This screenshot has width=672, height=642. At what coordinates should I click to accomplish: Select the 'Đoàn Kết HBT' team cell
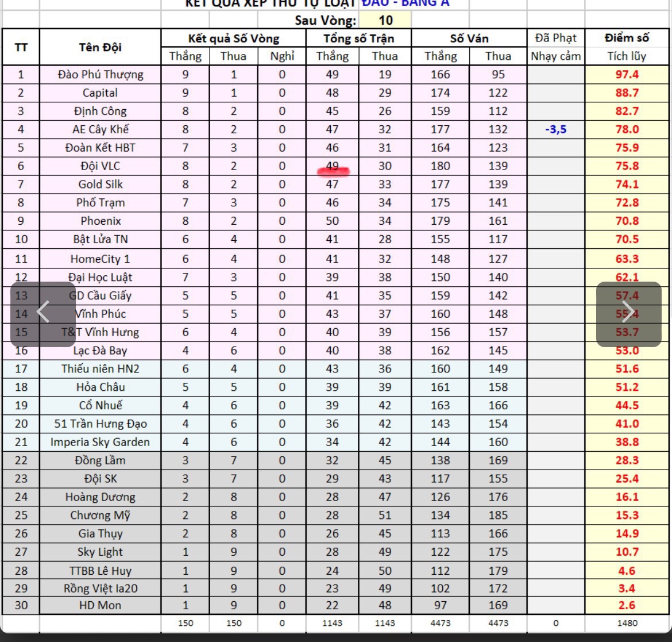pos(101,148)
